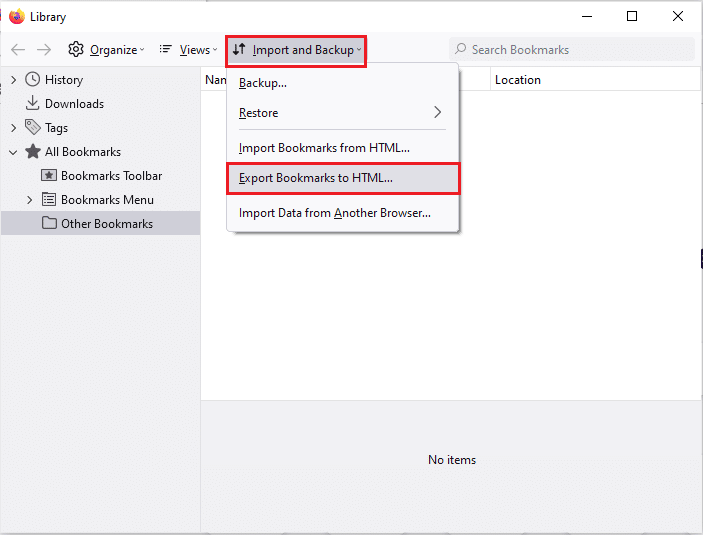Click the Views list icon
Viewport: 703px width, 535px height.
click(x=165, y=49)
